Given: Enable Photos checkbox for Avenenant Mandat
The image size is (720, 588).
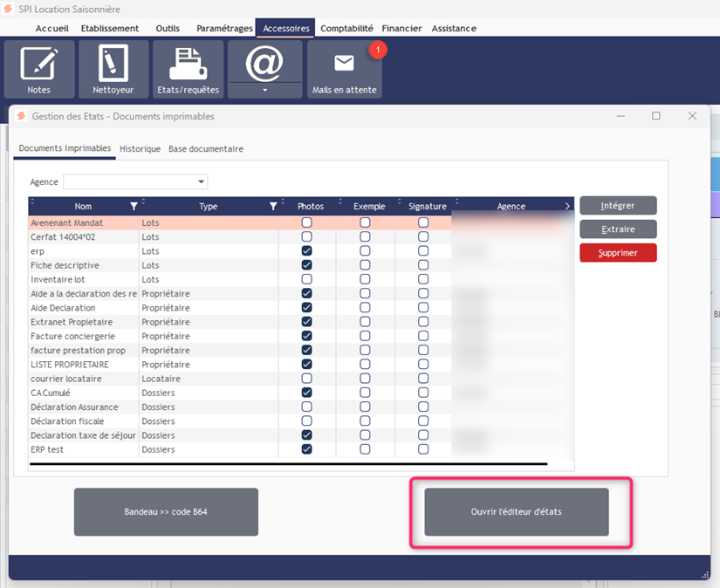Looking at the screenshot, I should tap(306, 222).
